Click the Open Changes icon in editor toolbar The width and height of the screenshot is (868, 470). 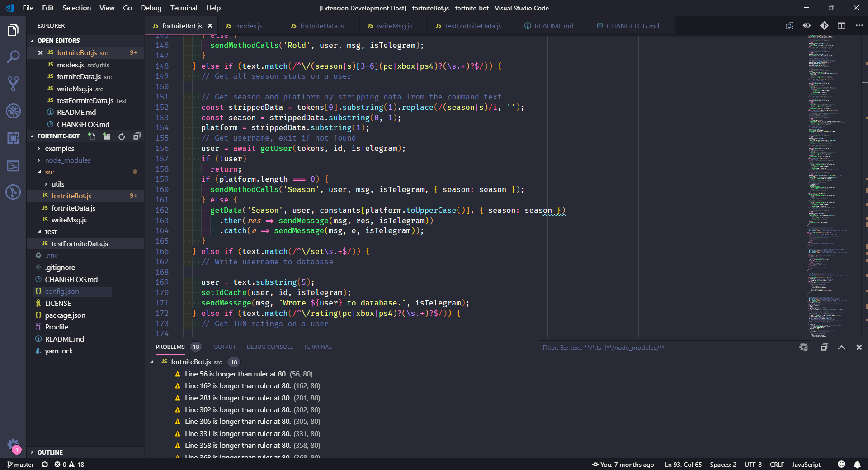789,26
